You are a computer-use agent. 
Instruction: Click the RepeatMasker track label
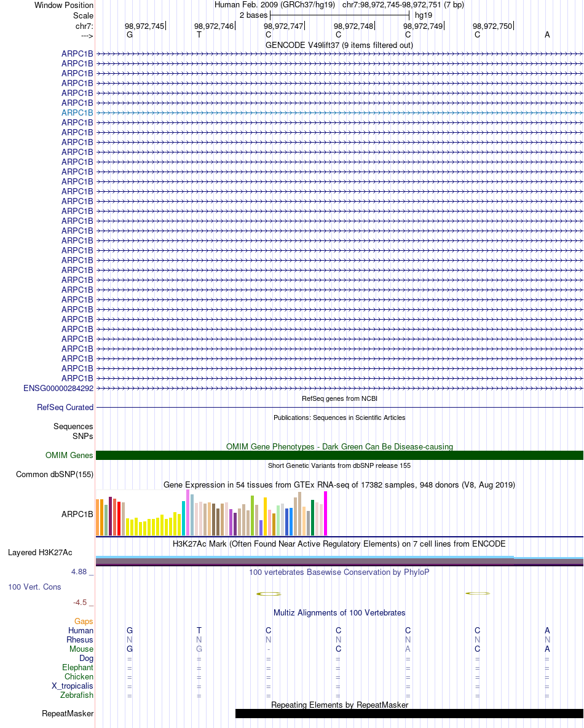[68, 714]
